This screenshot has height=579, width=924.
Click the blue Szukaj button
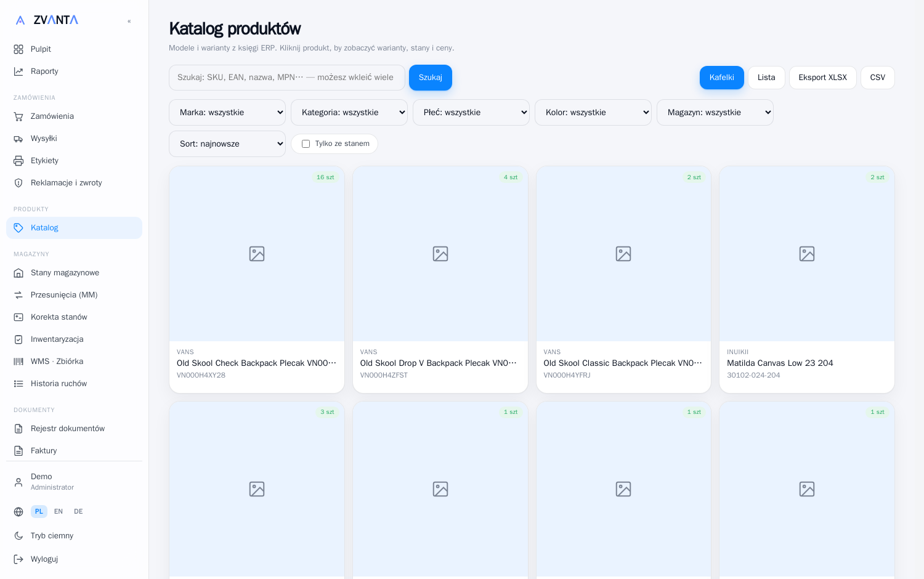point(431,78)
